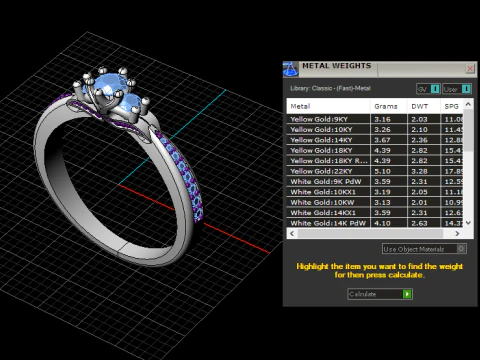Click the vertical scrollbar thumb
This screenshot has width=480, height=360.
coord(468,130)
